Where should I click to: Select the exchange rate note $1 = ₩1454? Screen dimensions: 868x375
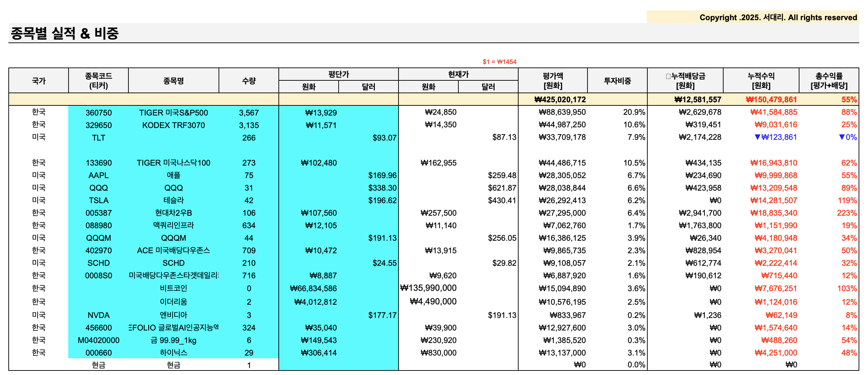coord(499,62)
